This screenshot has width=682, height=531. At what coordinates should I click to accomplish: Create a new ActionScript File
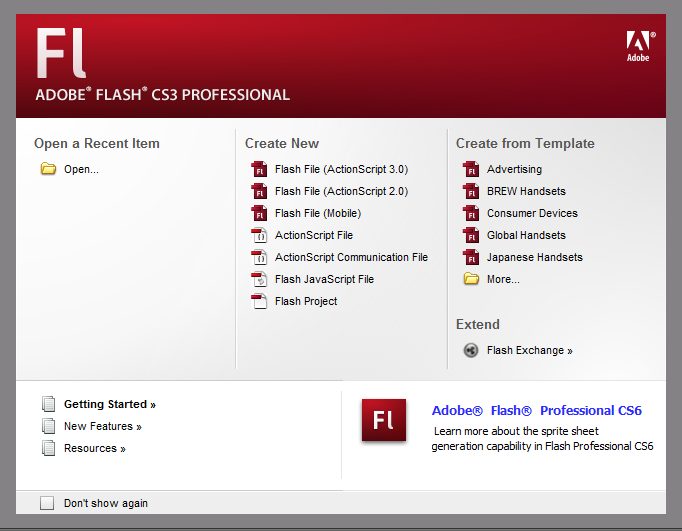click(x=314, y=235)
